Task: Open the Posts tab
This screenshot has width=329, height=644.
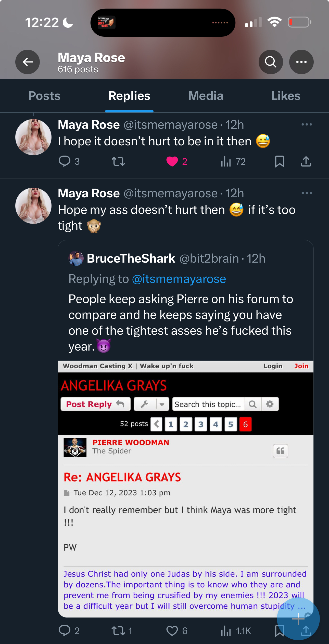Action: (x=44, y=96)
